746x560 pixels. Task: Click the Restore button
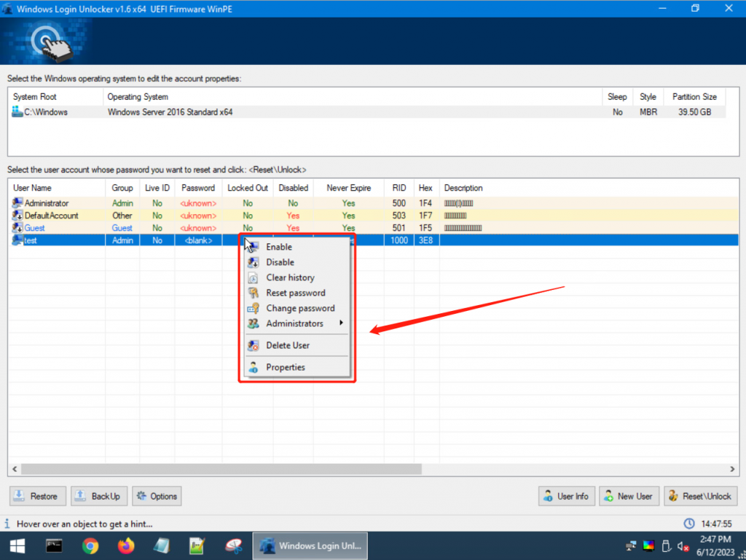(x=37, y=497)
